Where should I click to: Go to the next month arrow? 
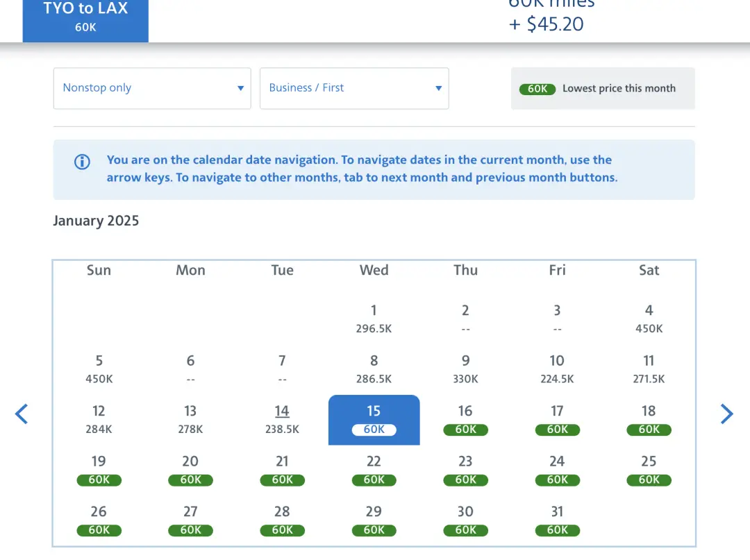pos(726,414)
